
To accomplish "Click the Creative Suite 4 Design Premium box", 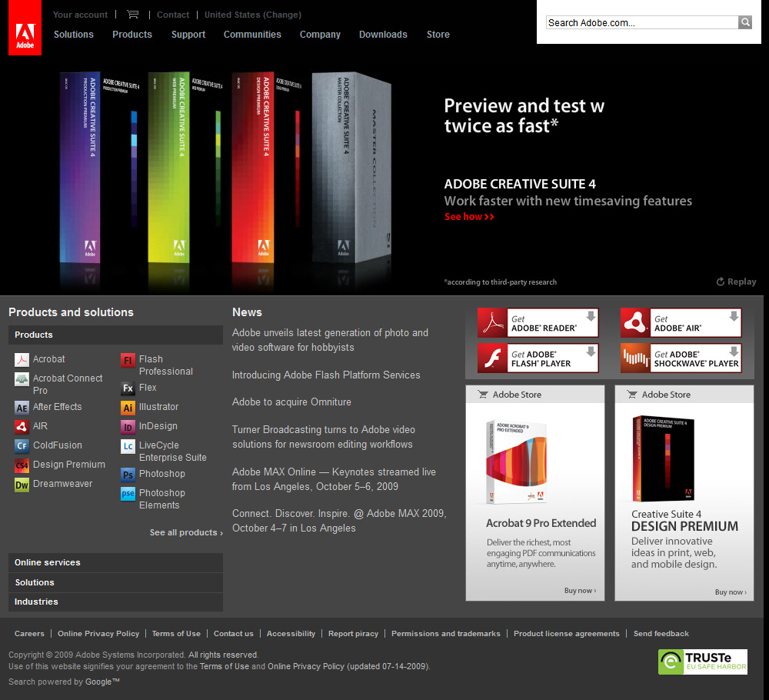I will pyautogui.click(x=663, y=458).
